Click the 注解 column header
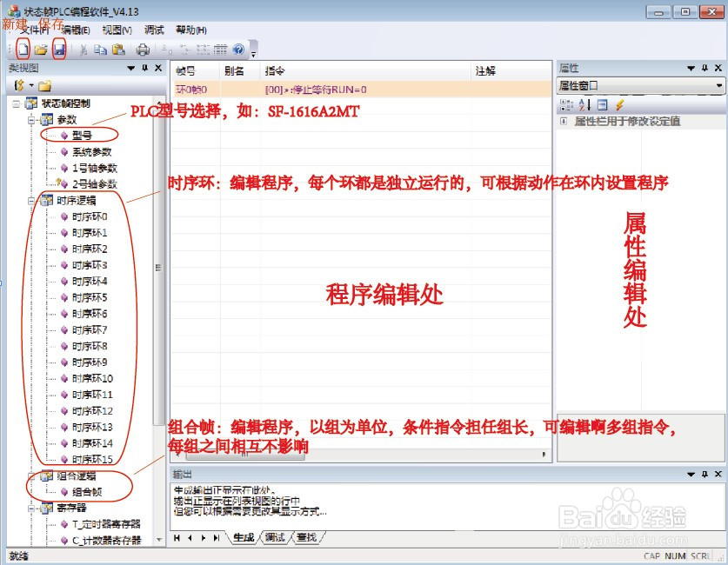 point(511,71)
